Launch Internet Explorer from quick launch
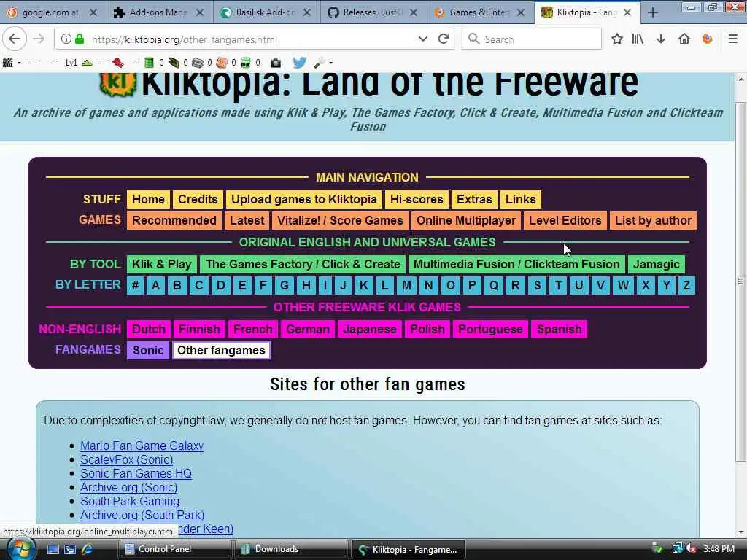Viewport: 747px width, 560px height. click(x=88, y=549)
